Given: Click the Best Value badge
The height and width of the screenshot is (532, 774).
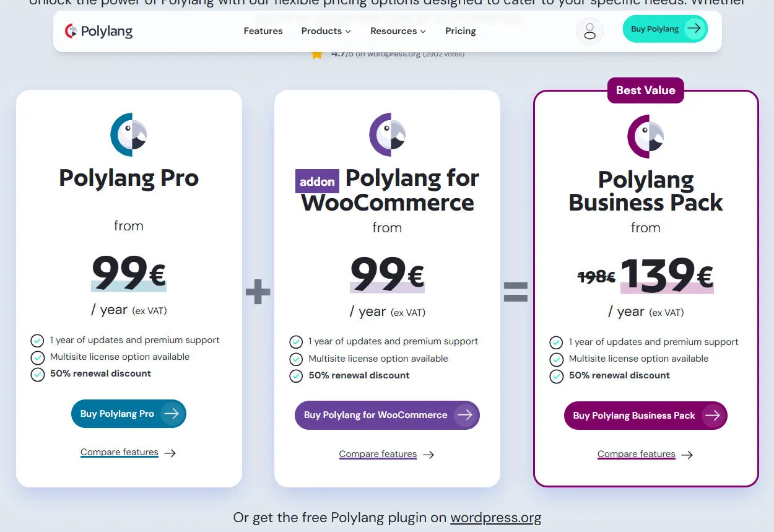Looking at the screenshot, I should click(x=645, y=90).
